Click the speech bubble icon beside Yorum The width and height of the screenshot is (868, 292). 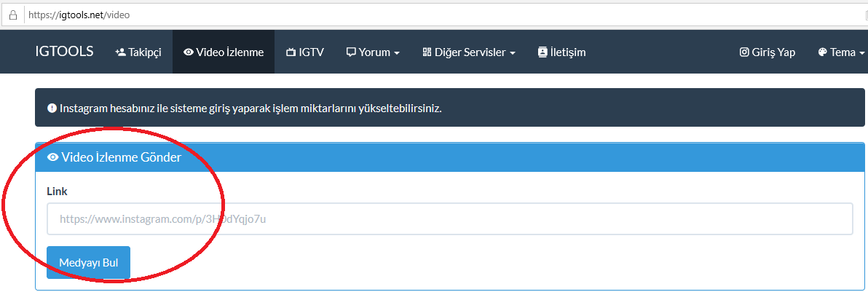(x=350, y=52)
